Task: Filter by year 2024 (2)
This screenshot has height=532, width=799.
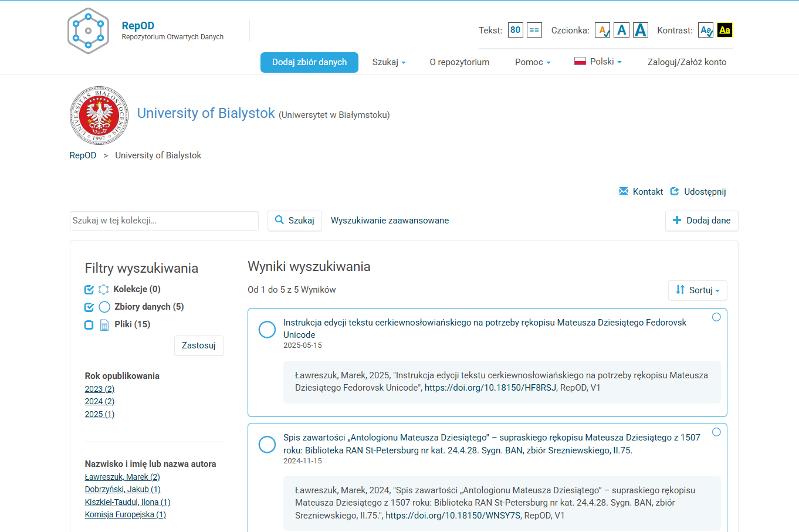Action: (100, 401)
